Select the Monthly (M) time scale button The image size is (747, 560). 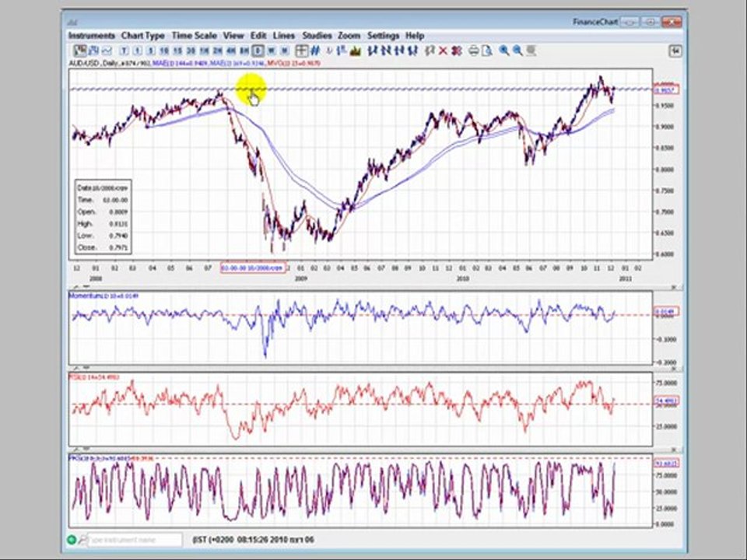(285, 51)
